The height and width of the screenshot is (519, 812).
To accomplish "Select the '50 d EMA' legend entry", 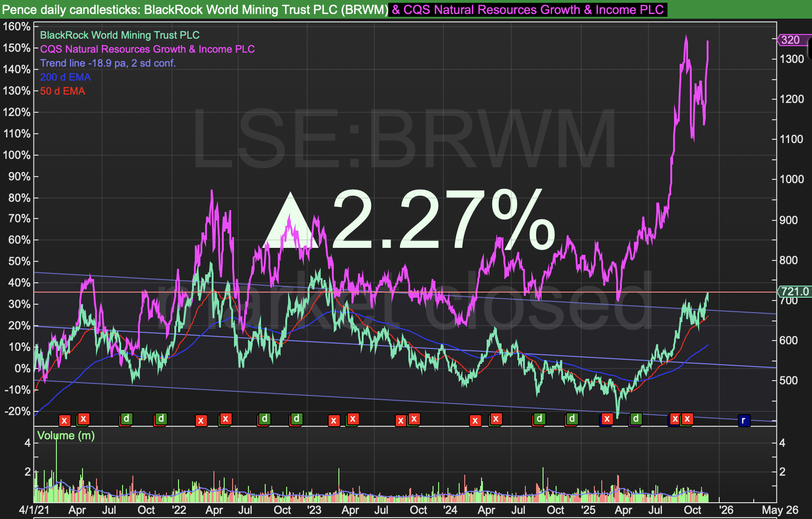I will 62,91.
